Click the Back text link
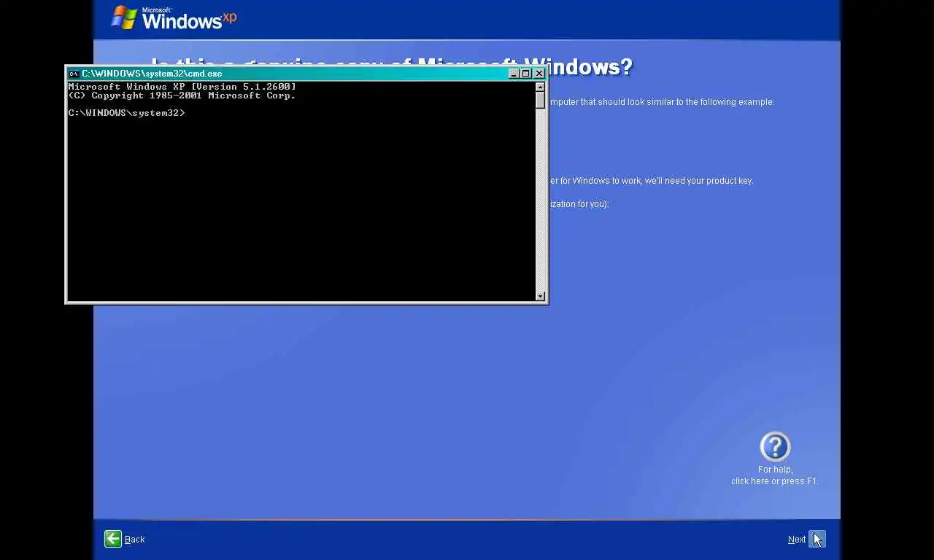934x560 pixels. (x=135, y=540)
